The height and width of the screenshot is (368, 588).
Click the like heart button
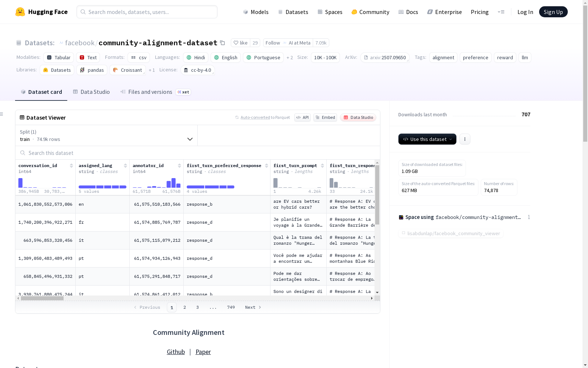pyautogui.click(x=241, y=43)
